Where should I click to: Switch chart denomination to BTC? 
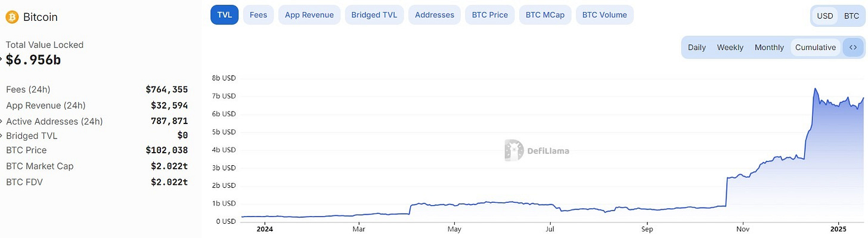click(x=851, y=16)
